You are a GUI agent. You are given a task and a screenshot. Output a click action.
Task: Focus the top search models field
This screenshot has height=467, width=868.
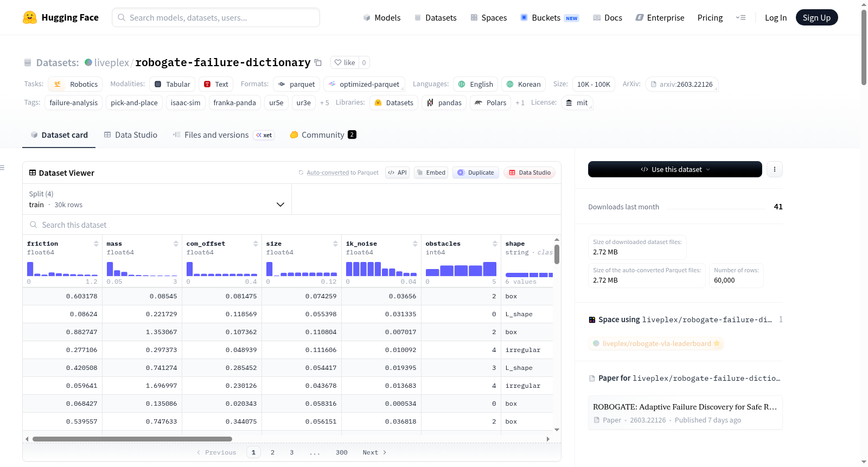216,17
